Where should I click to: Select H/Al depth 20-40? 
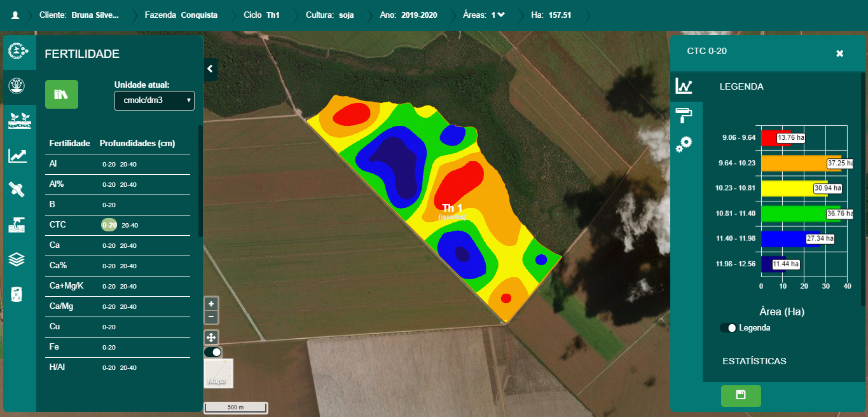tap(128, 368)
